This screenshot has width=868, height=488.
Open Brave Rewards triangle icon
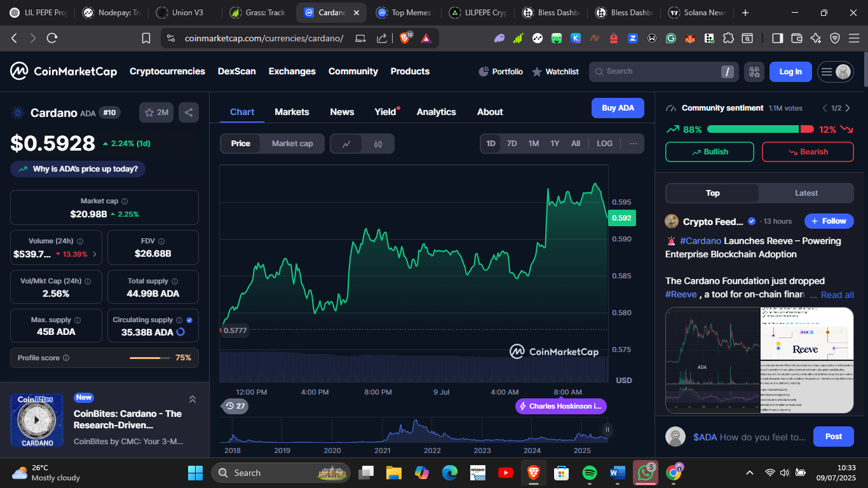click(x=426, y=38)
